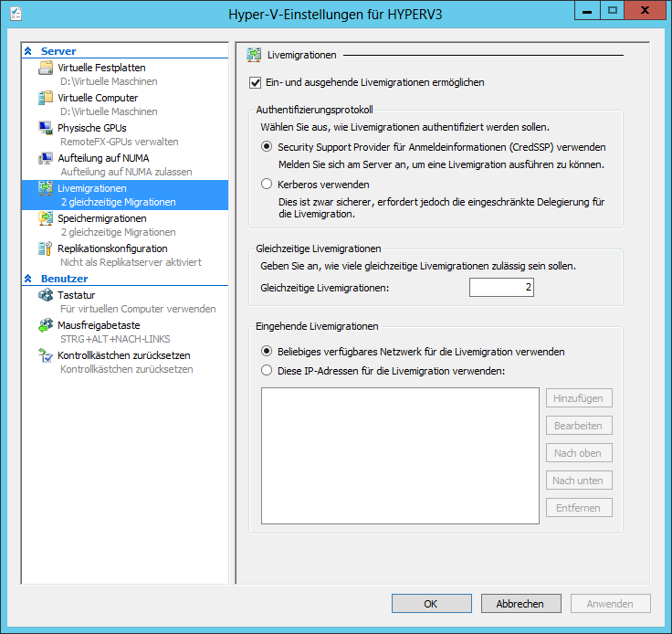Image resolution: width=672 pixels, height=634 pixels.
Task: Select the CredSSP authentication radio button
Action: [267, 146]
